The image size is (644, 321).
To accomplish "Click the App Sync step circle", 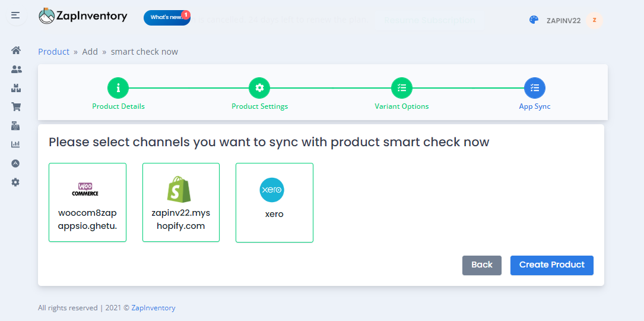I will (535, 88).
